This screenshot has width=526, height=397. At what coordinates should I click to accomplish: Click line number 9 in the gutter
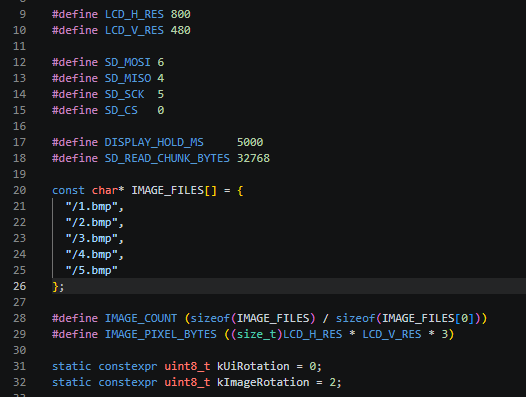22,14
